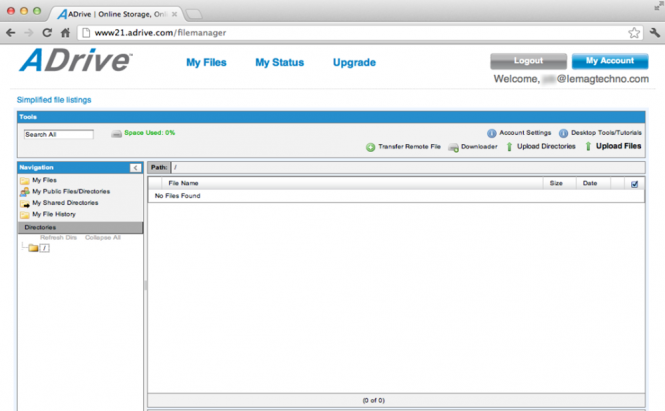Bookmark the page with the star icon
The height and width of the screenshot is (411, 665).
point(634,33)
